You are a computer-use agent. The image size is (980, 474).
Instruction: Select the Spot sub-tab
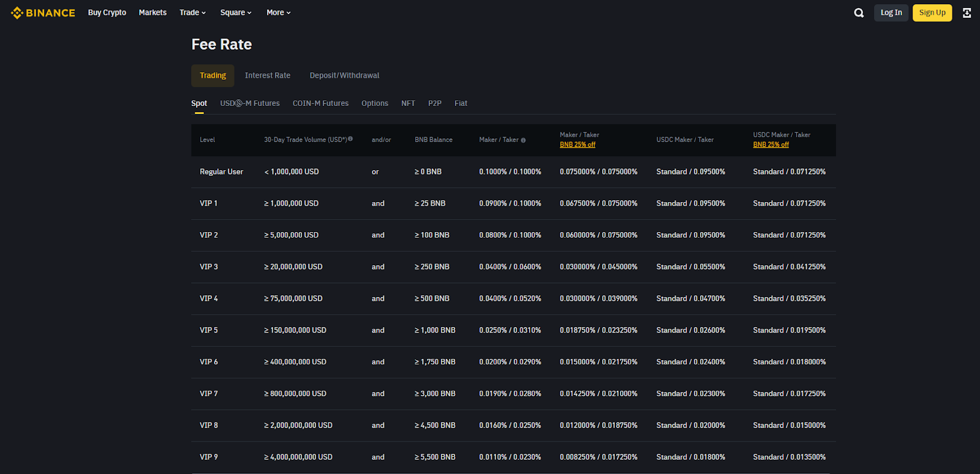199,103
